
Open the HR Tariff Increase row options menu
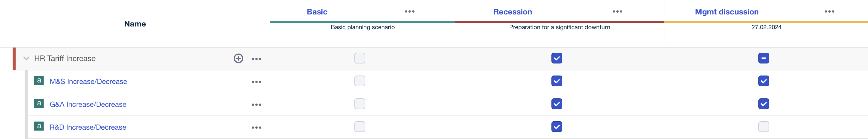256,59
